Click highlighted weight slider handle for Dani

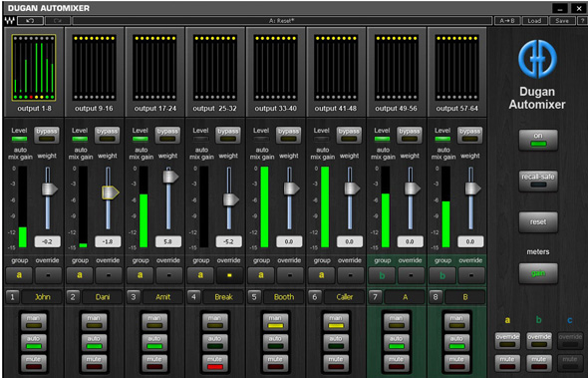(110, 192)
